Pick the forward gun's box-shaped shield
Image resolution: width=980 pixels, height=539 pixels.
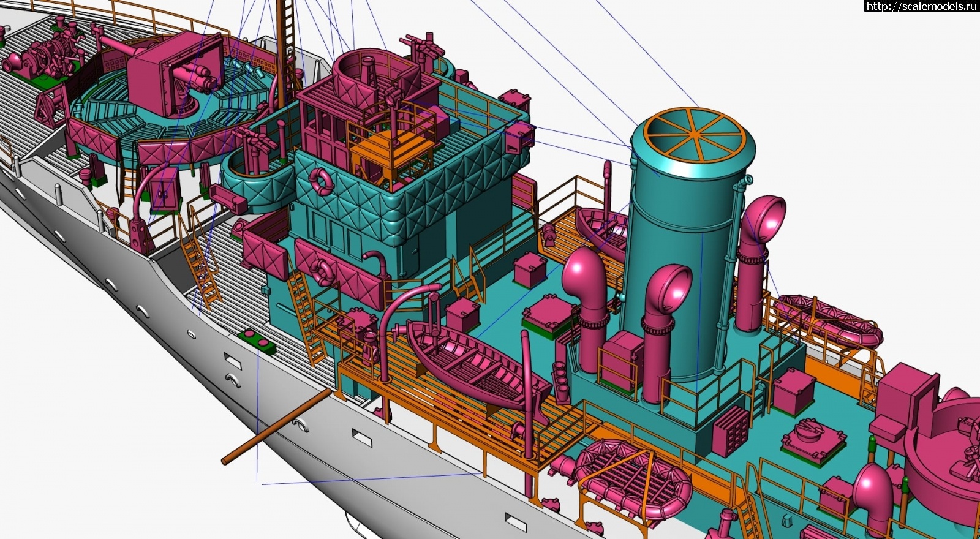[176, 72]
